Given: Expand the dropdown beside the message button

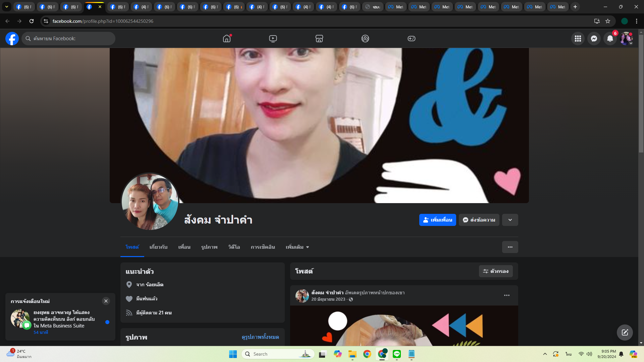Looking at the screenshot, I should (510, 220).
